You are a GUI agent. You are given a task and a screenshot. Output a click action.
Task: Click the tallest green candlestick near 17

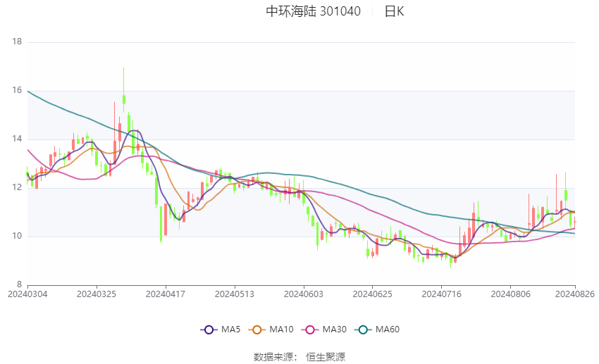[x=124, y=90]
